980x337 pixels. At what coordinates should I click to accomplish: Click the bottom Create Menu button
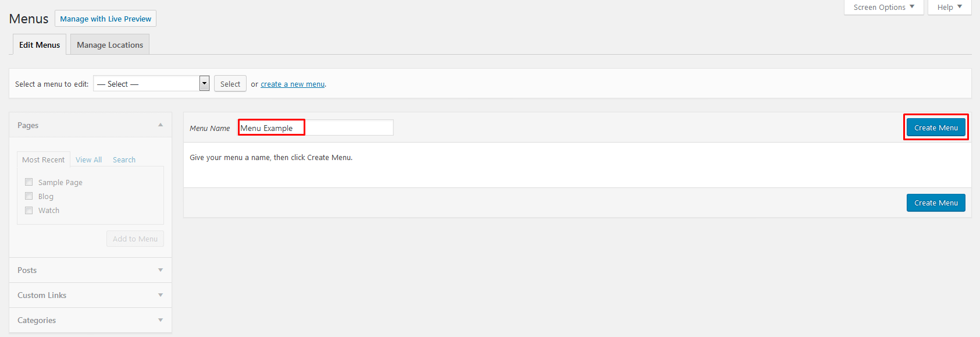pyautogui.click(x=936, y=203)
